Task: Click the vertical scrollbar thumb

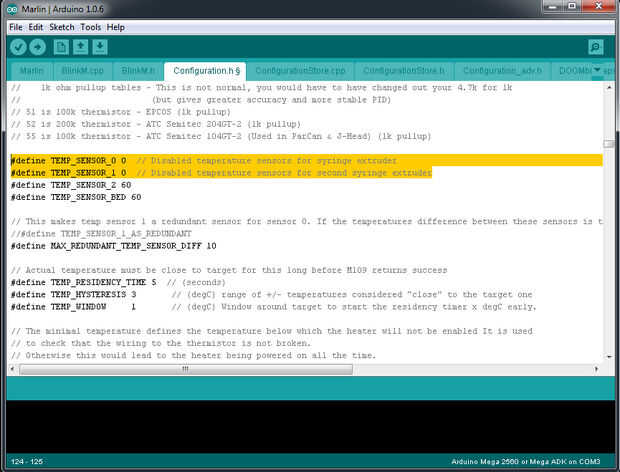Action: click(609, 144)
